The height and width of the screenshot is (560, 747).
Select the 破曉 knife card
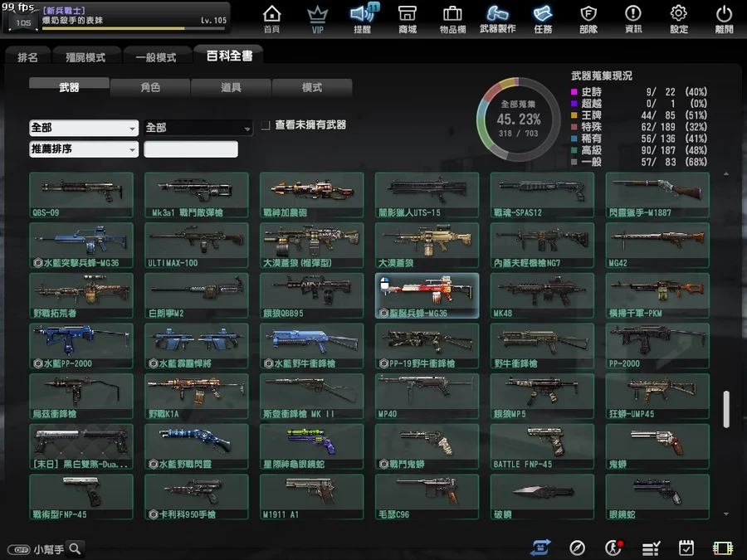[542, 497]
